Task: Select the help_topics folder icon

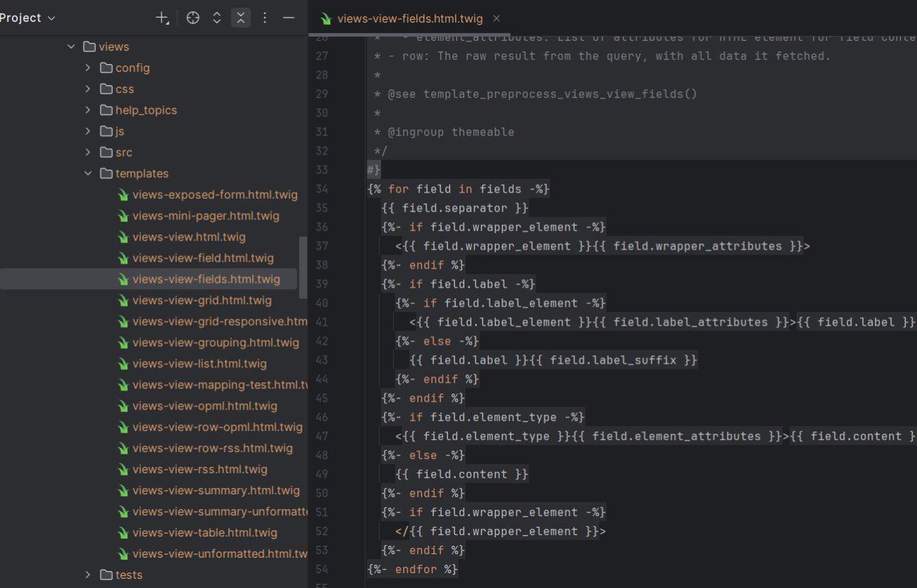Action: [x=107, y=110]
